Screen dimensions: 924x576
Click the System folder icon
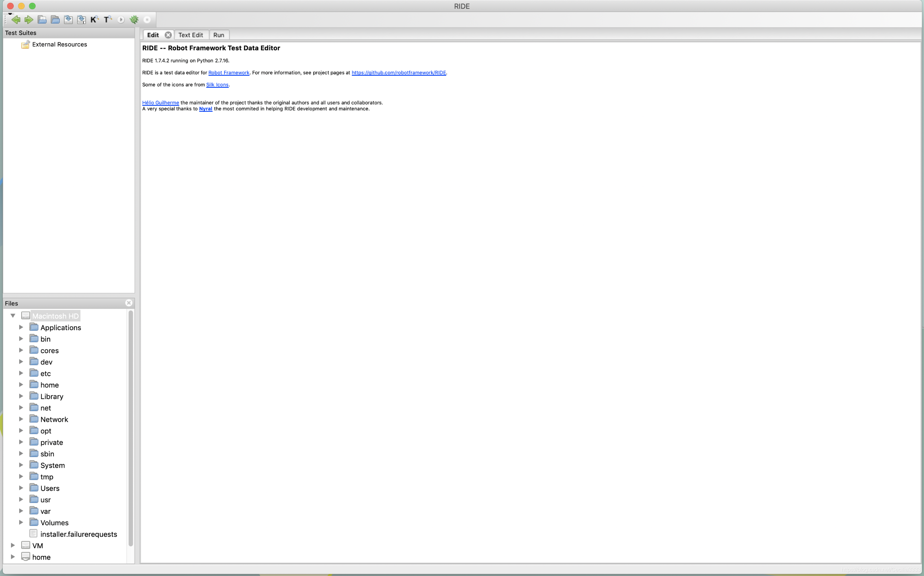tap(34, 465)
